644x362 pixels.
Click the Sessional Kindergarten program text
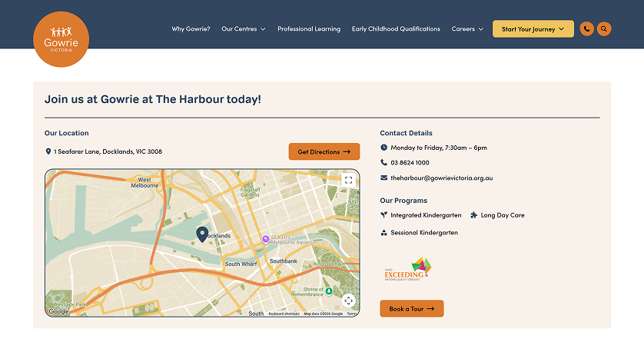424,233
